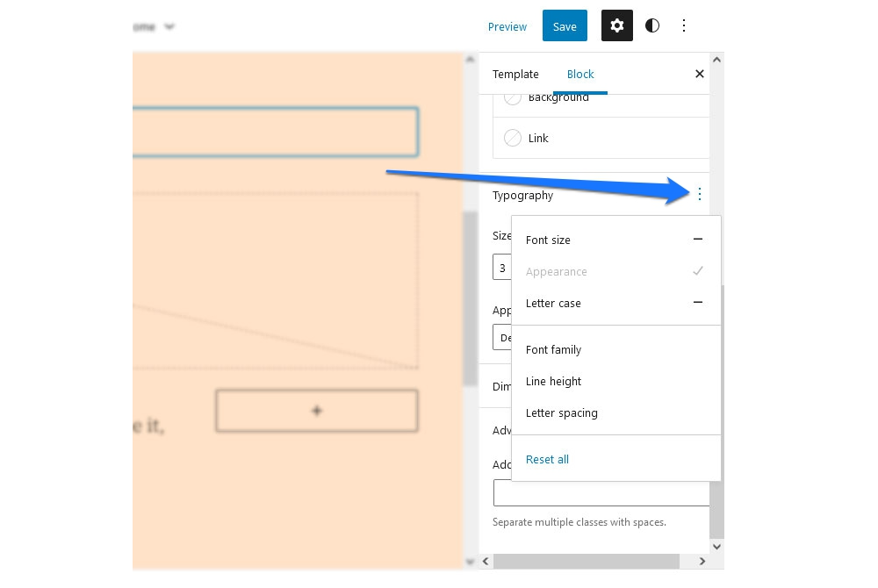Open the Appearance selection dropdown
Image resolution: width=878 pixels, height=588 pixels.
tap(509, 338)
